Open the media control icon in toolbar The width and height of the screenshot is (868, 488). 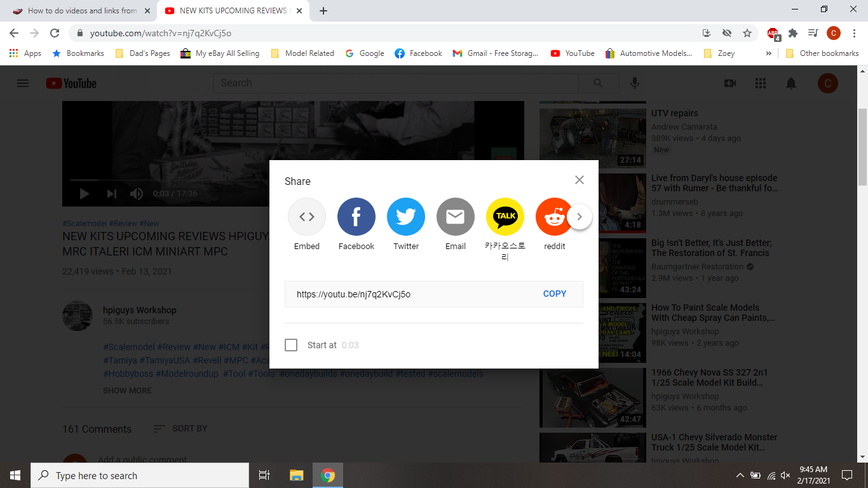(x=813, y=33)
